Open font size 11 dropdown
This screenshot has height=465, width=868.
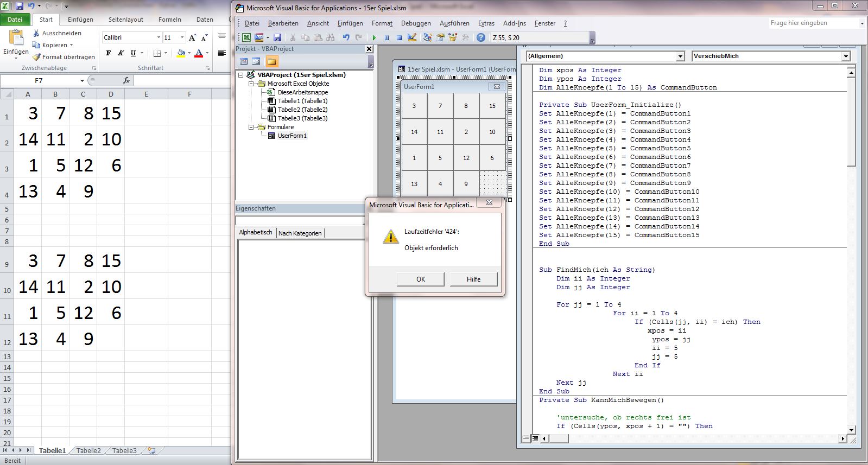pos(182,37)
